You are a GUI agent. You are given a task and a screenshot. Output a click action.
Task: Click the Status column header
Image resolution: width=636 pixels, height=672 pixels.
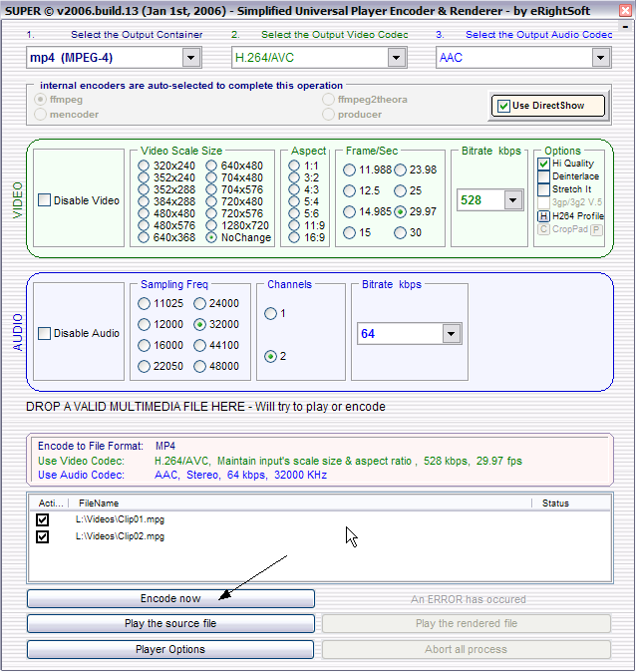pos(555,504)
